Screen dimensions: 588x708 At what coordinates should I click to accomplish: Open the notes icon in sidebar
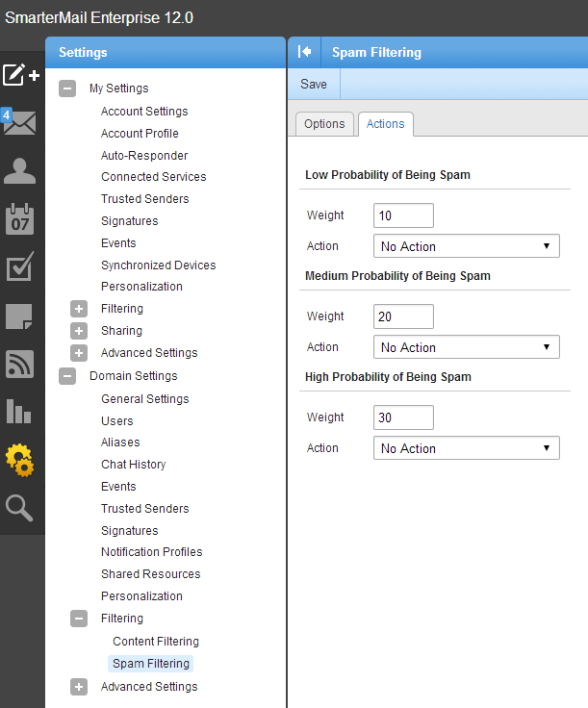(x=20, y=316)
